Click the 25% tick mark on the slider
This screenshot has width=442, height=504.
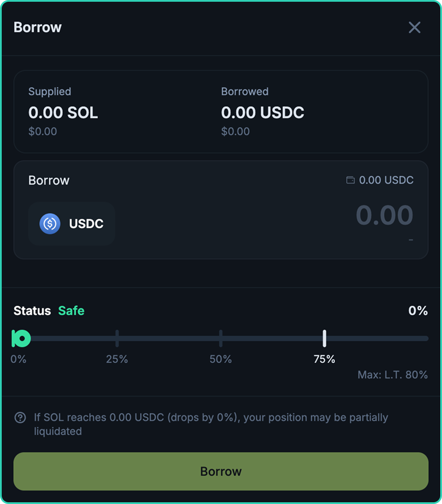pyautogui.click(x=117, y=338)
